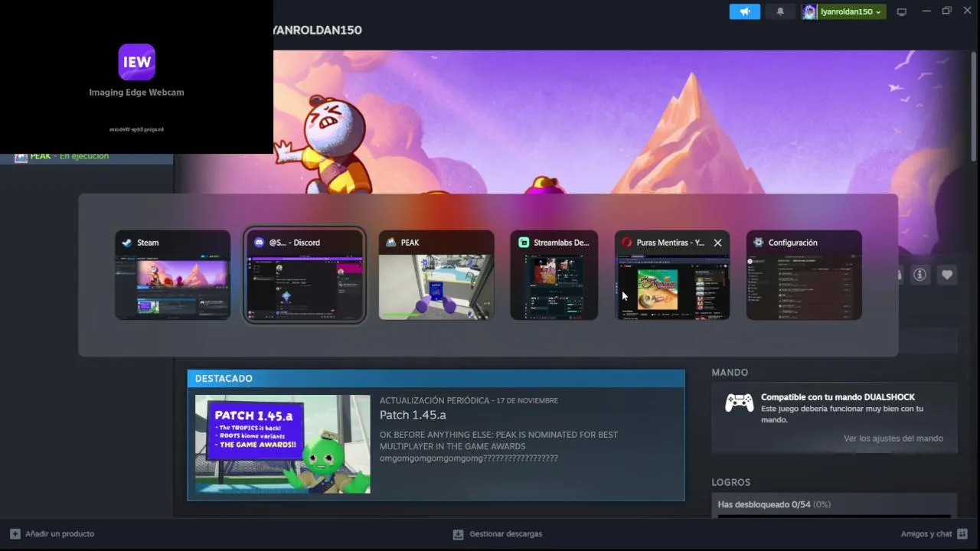The height and width of the screenshot is (551, 980).
Task: Click the Steam page vertical scrollbar
Action: point(974,106)
